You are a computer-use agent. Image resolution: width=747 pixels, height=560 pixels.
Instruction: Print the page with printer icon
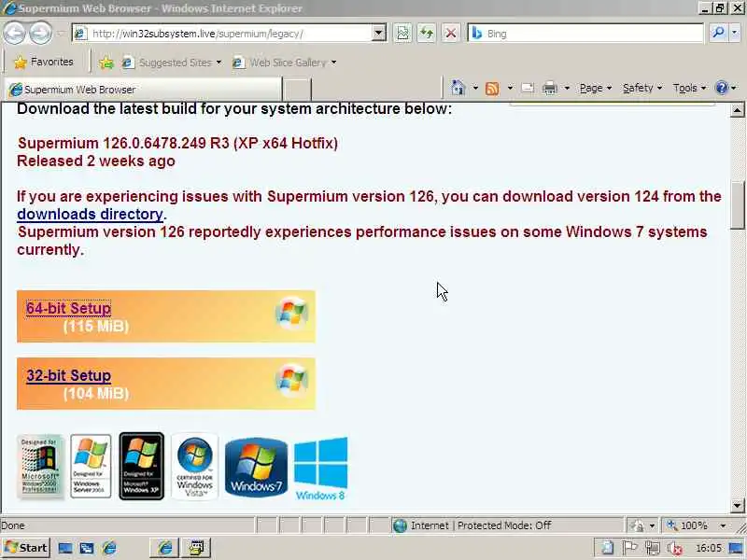click(550, 88)
